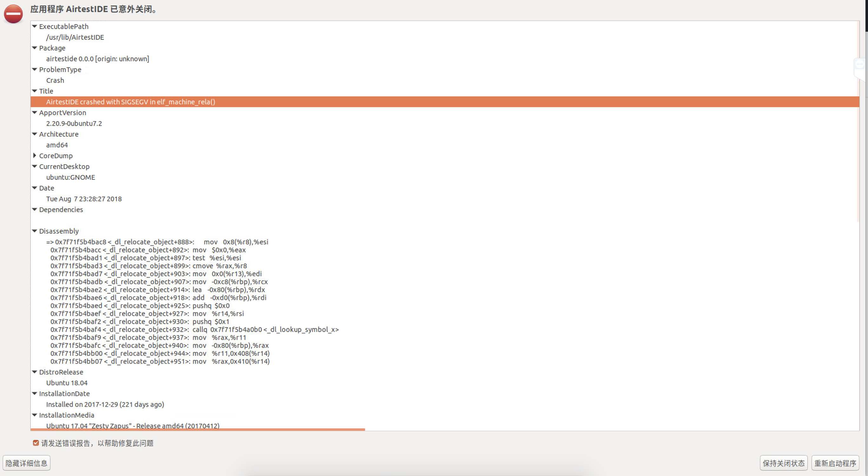Click the 隐藏详细信息 button

coord(27,463)
